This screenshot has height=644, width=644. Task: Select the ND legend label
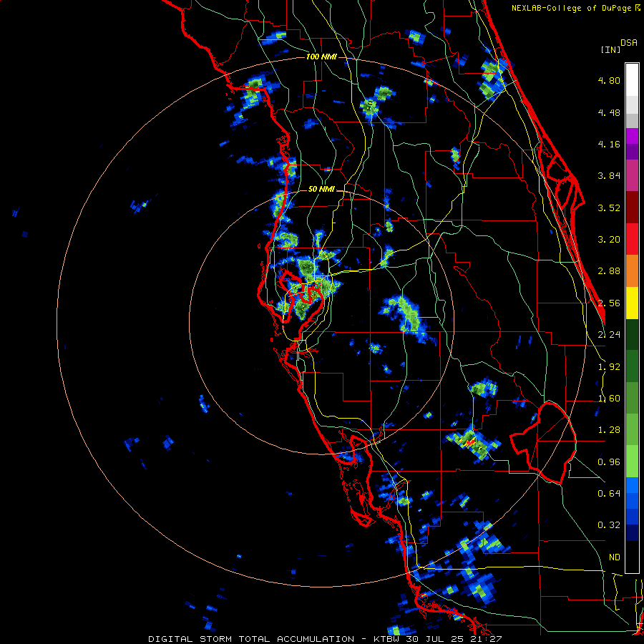tap(615, 557)
